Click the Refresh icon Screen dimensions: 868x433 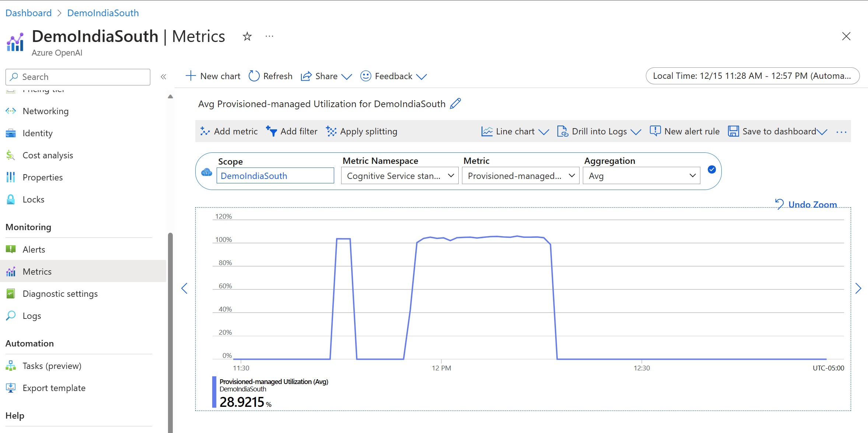[x=254, y=76]
